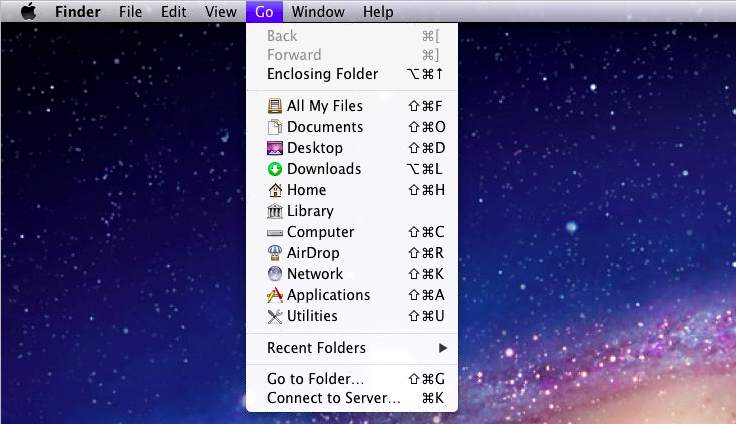Image resolution: width=736 pixels, height=424 pixels.
Task: Choose Go to Folder… entry
Action: (352, 378)
